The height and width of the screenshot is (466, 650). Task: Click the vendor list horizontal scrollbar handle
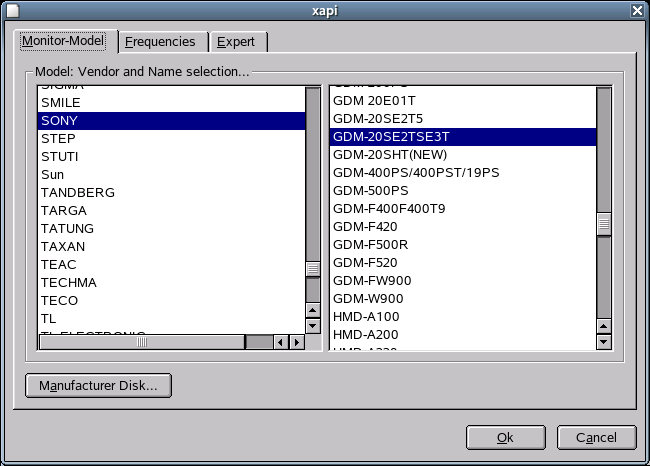pyautogui.click(x=142, y=342)
